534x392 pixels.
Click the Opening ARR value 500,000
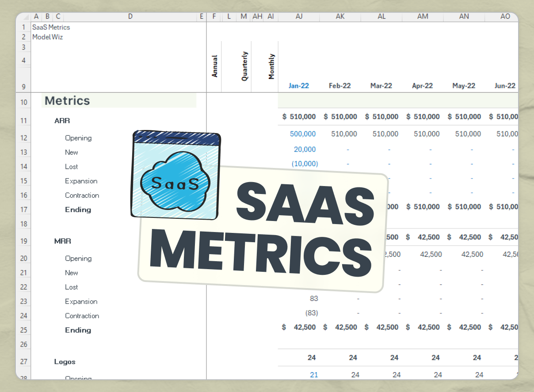point(303,133)
